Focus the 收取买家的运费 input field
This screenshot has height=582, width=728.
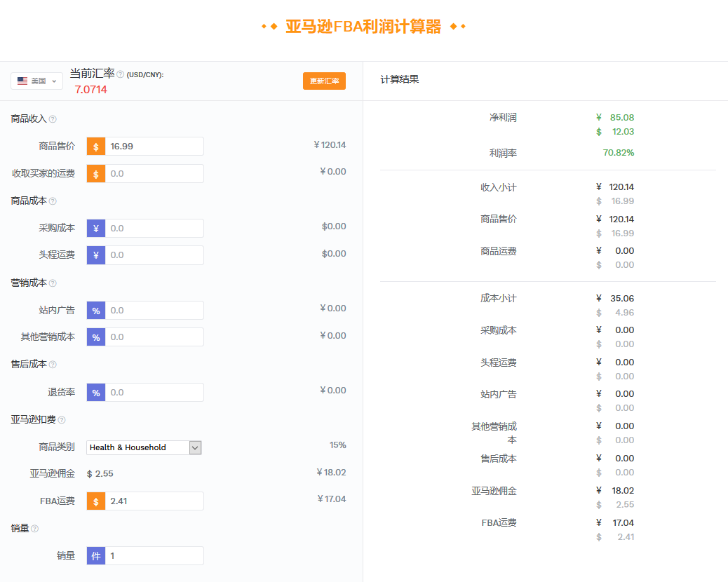[x=154, y=174]
